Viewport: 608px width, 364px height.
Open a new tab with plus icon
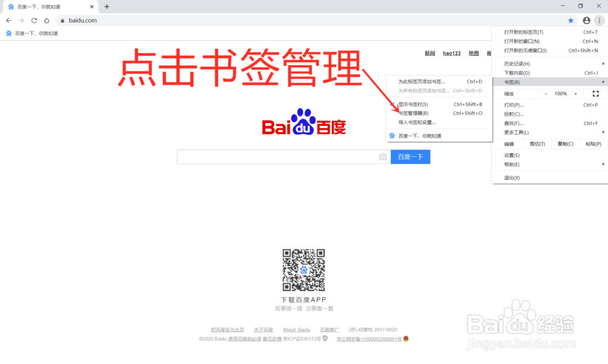point(106,7)
